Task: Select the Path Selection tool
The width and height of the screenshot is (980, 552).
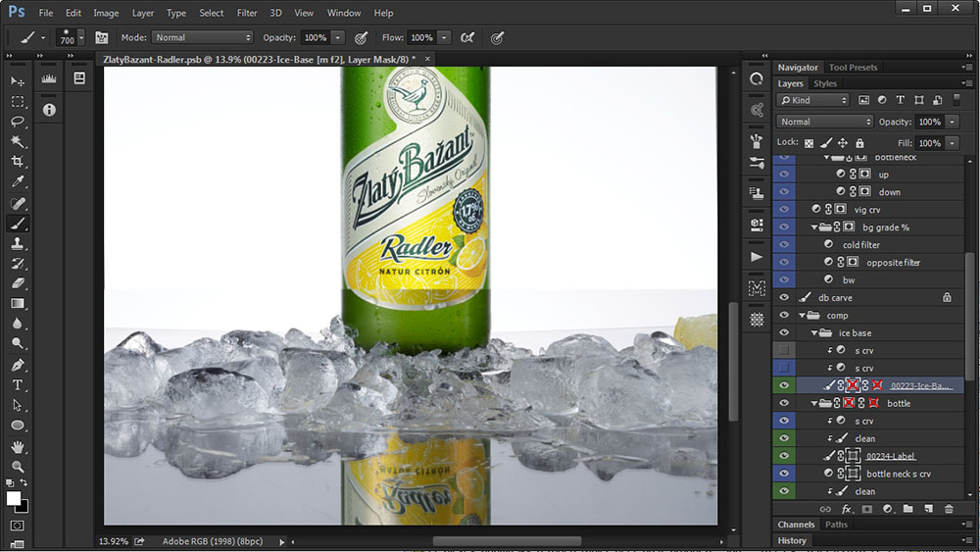Action: point(18,405)
